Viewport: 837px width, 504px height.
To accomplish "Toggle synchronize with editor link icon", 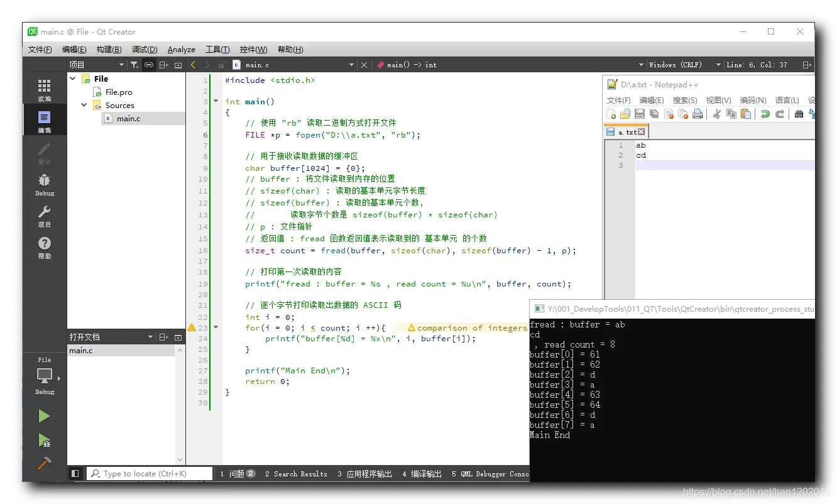I will (149, 65).
